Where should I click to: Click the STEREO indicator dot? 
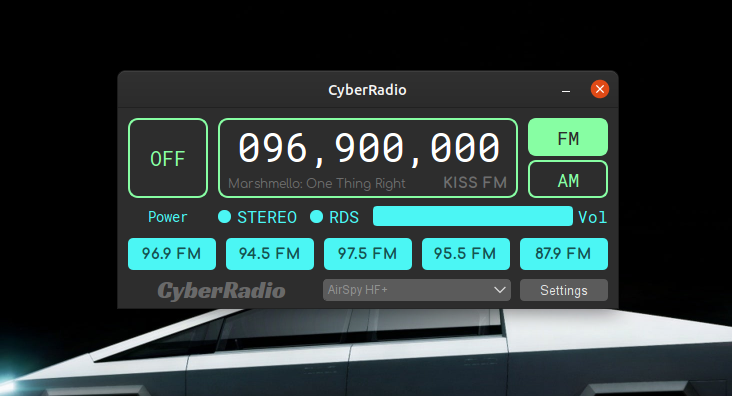[225, 217]
